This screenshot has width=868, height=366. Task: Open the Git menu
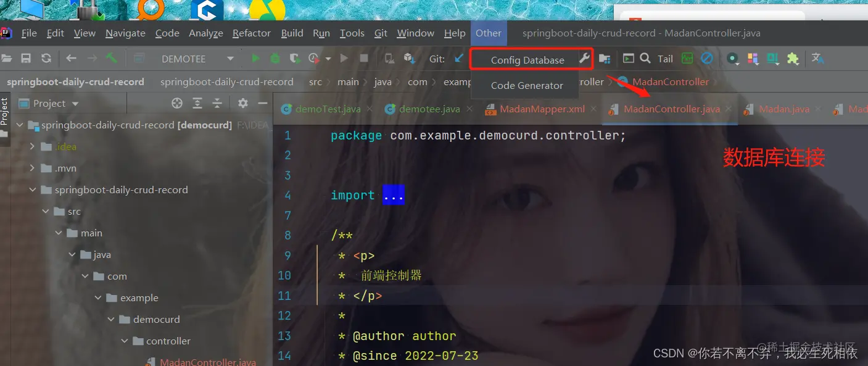[381, 33]
